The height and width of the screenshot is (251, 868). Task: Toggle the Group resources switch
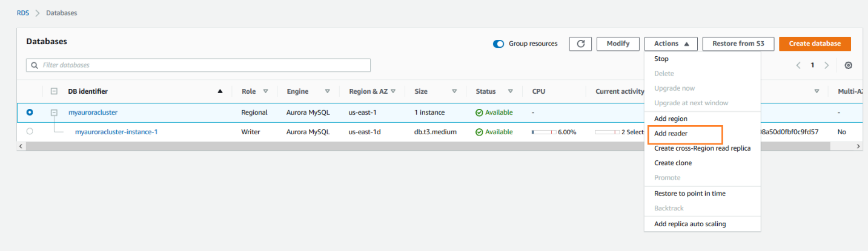tap(499, 44)
